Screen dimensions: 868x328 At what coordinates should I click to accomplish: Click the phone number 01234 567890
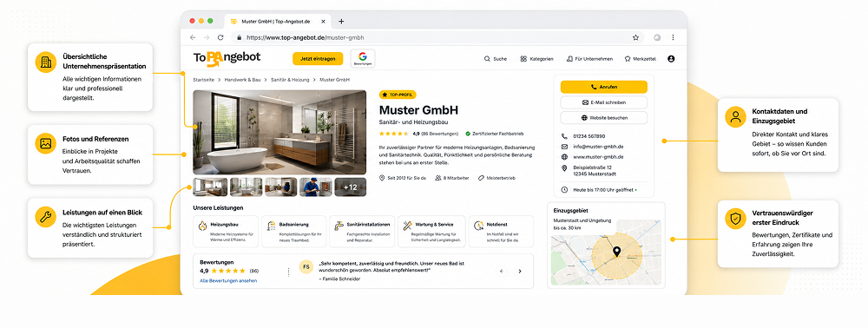point(589,136)
